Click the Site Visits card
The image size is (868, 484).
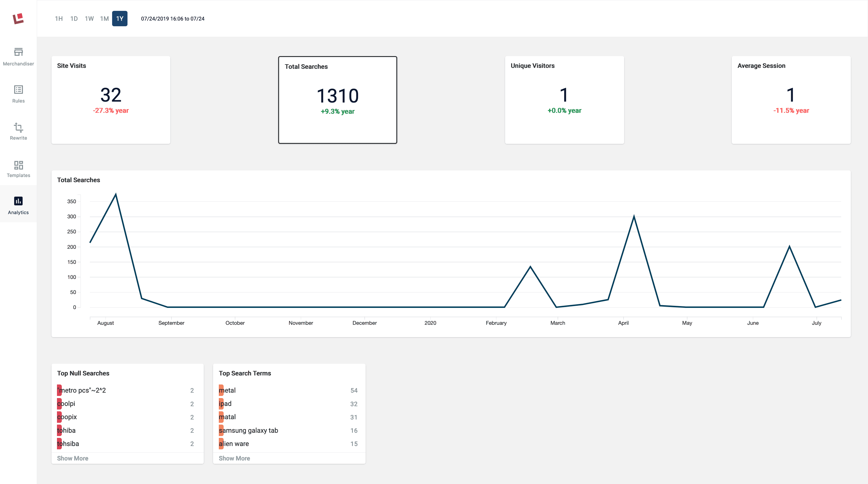click(111, 100)
